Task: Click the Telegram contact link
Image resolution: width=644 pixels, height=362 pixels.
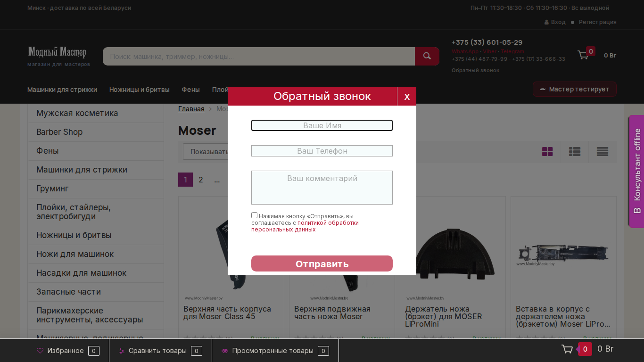Action: 512,51
